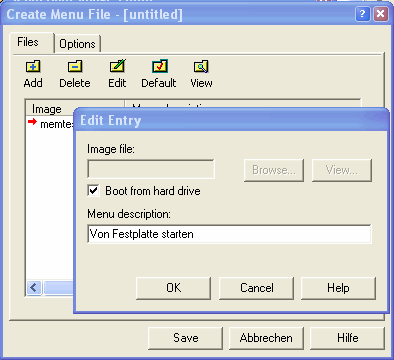Click the Hilfe button
Image resolution: width=394 pixels, height=360 pixels.
coord(347,338)
